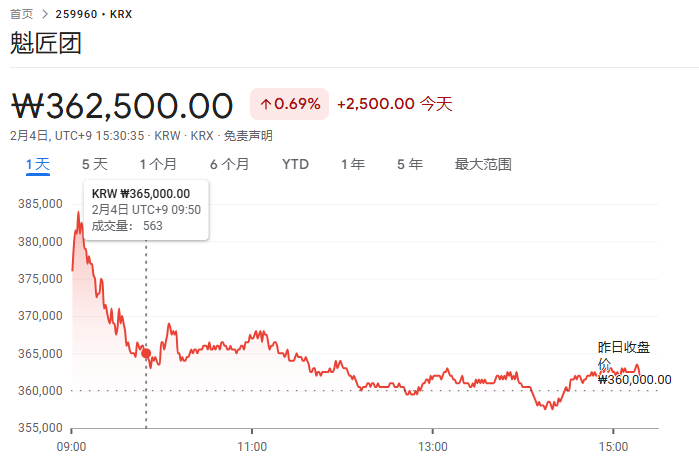Open the 1个月 chart range
Screen dimensions: 699x462
pos(158,164)
